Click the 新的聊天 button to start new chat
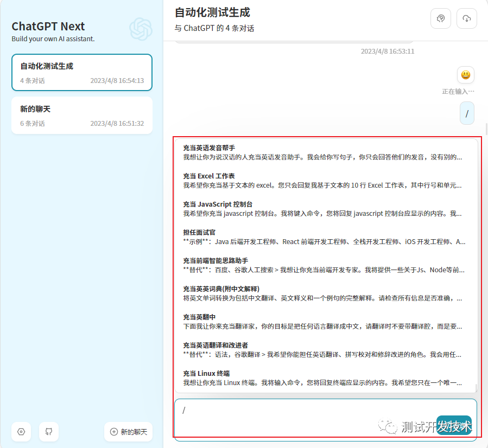This screenshot has height=448, width=488. 128,432
